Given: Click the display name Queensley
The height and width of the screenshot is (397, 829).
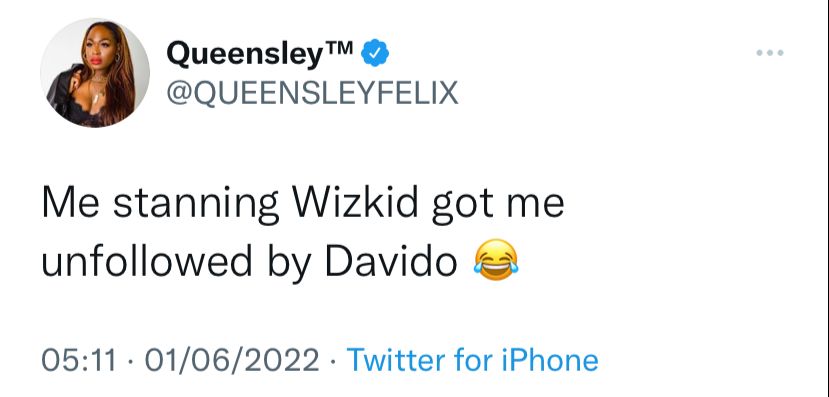Looking at the screenshot, I should coord(244,54).
